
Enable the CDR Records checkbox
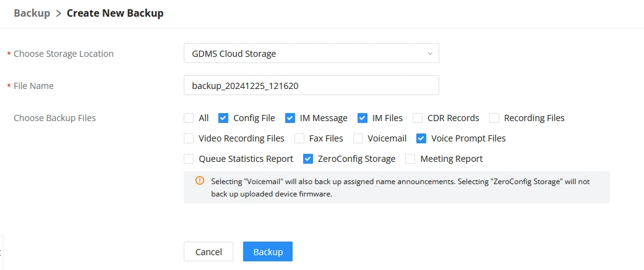click(418, 118)
